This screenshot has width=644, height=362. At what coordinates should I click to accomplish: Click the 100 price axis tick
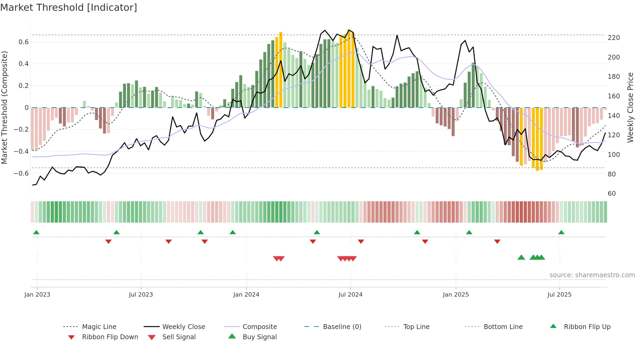(614, 155)
